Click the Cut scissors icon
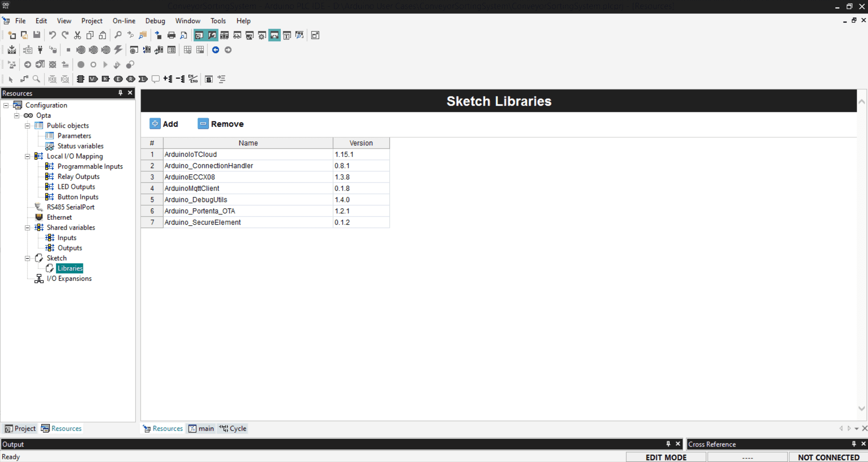868x462 pixels. tap(77, 35)
